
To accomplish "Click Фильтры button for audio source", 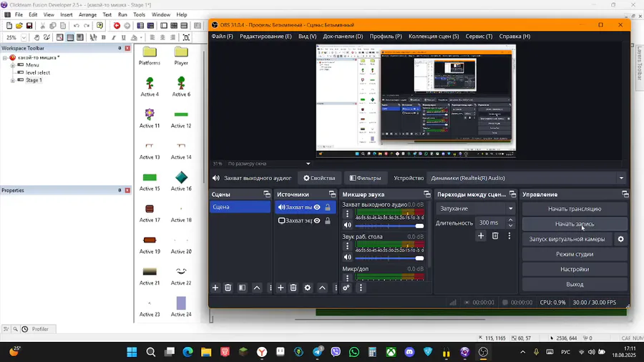I will click(x=366, y=178).
